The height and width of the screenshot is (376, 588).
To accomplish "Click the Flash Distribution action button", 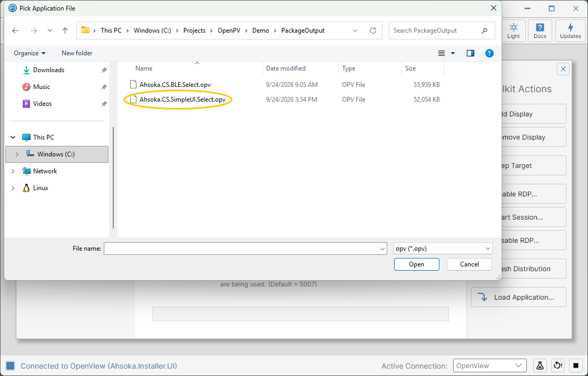I will coord(534,269).
